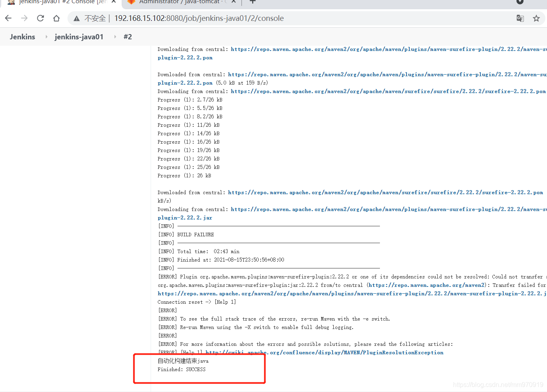Click the not-secure warning icon
The height and width of the screenshot is (392, 547).
point(77,18)
